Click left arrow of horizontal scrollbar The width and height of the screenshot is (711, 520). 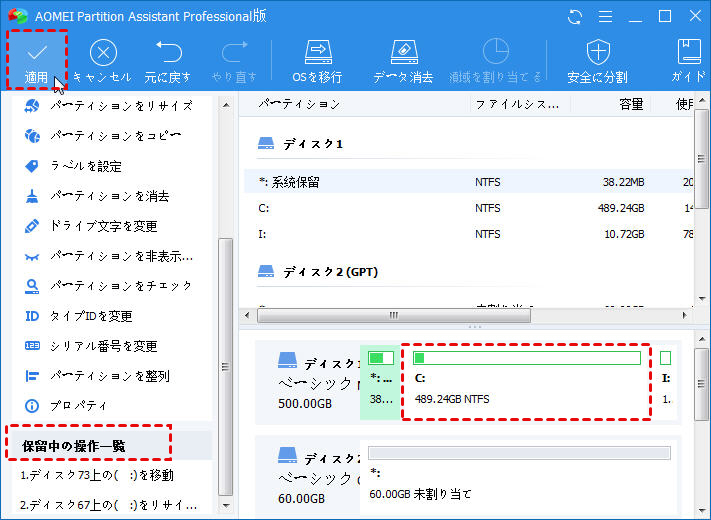[x=247, y=316]
